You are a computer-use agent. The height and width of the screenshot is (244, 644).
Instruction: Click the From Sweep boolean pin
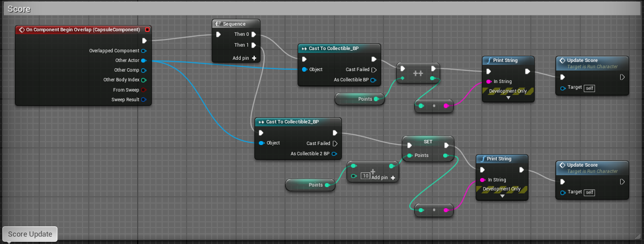143,90
